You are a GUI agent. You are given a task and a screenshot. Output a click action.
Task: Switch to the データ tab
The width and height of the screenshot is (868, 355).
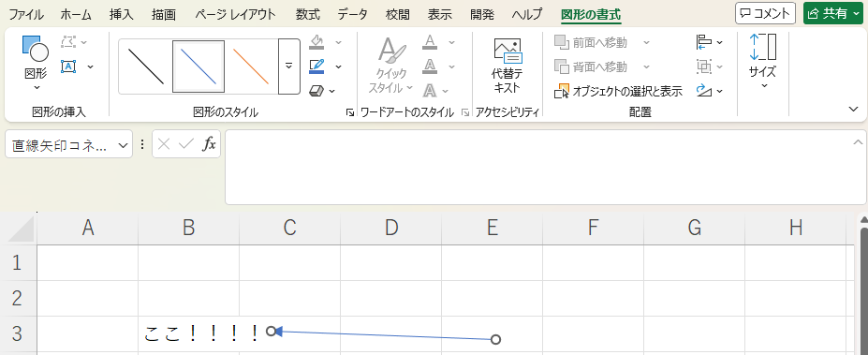click(x=353, y=14)
